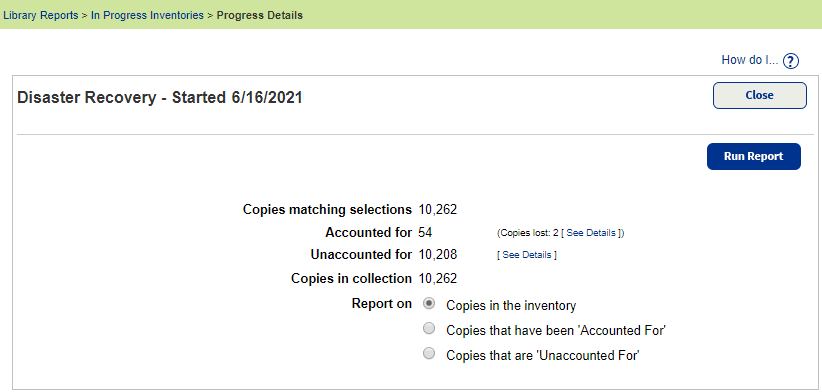This screenshot has height=392, width=822.
Task: Select Copies that have been 'Accounted For'
Action: coord(429,329)
